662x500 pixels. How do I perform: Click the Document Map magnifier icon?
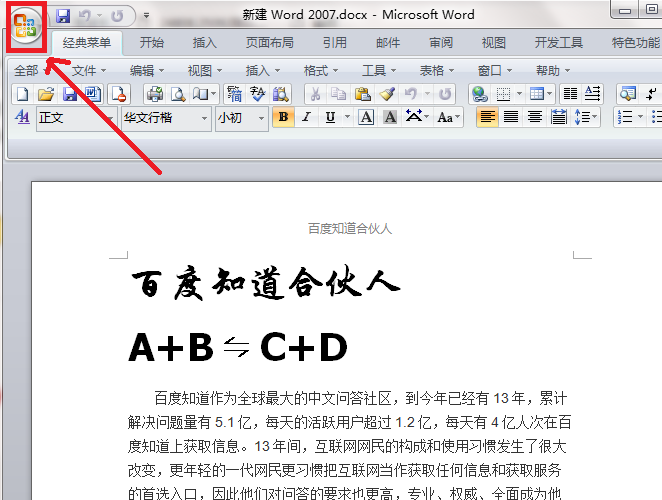[628, 94]
